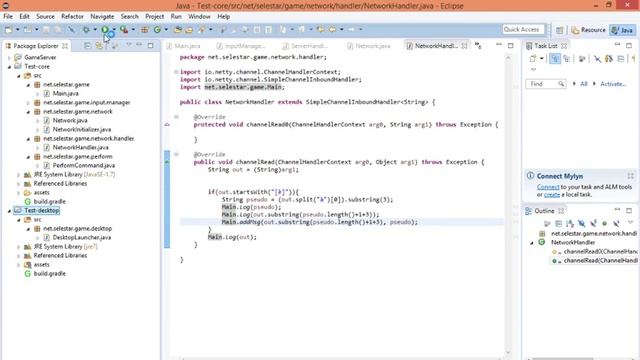Open the Navigate menu
Image resolution: width=640 pixels, height=360 pixels.
(x=102, y=16)
